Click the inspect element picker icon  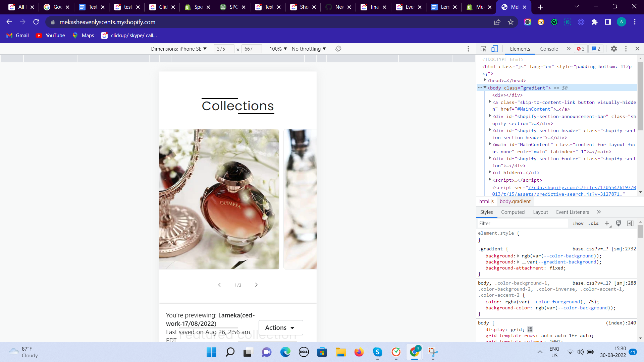(x=483, y=49)
